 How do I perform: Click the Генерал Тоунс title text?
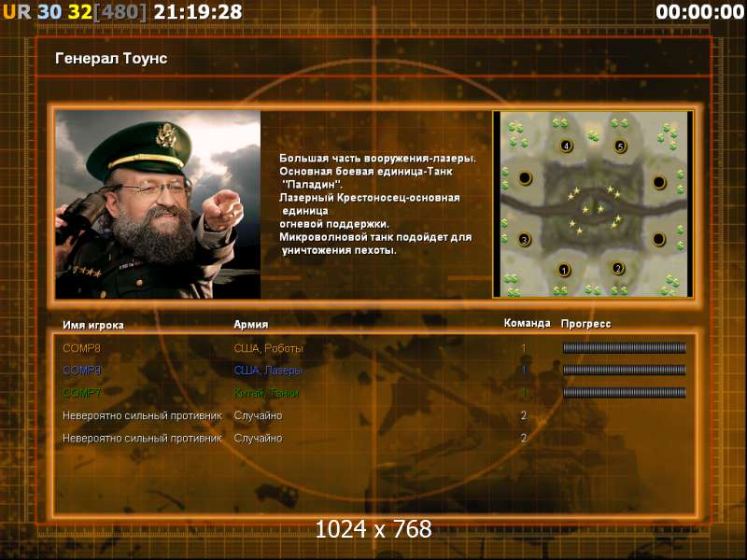tap(111, 59)
